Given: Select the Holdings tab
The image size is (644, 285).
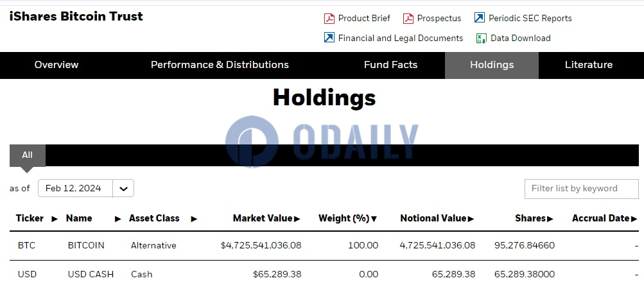Looking at the screenshot, I should [x=492, y=65].
